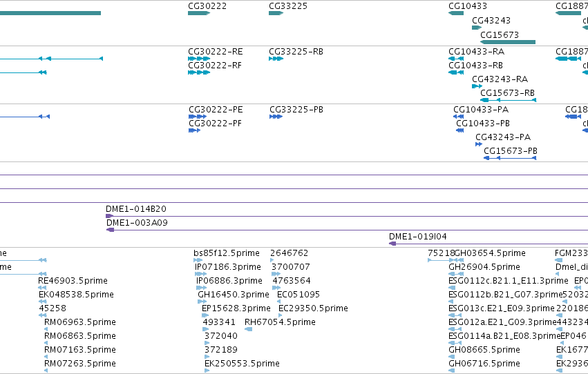Select the EC29350.5prime EST label
Viewport: 588px width, 374px height.
click(x=313, y=308)
